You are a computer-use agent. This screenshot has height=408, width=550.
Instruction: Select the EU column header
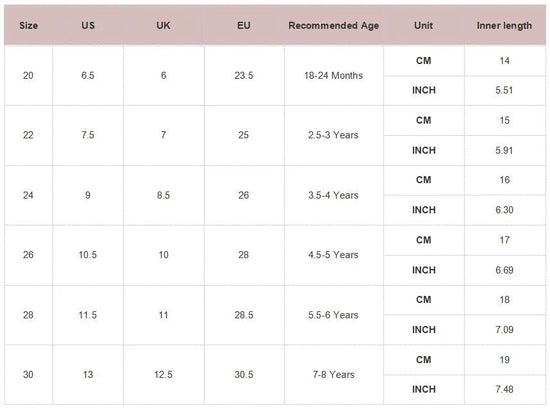pos(244,25)
